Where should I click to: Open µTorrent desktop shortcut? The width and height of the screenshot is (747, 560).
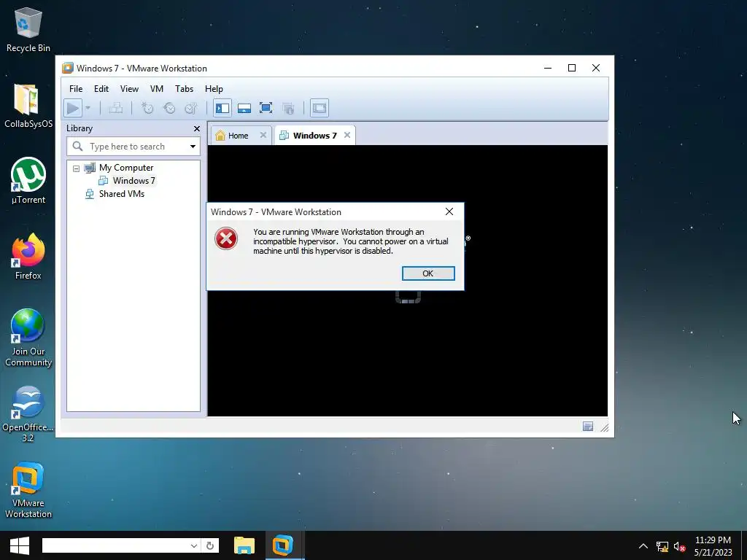(28, 182)
